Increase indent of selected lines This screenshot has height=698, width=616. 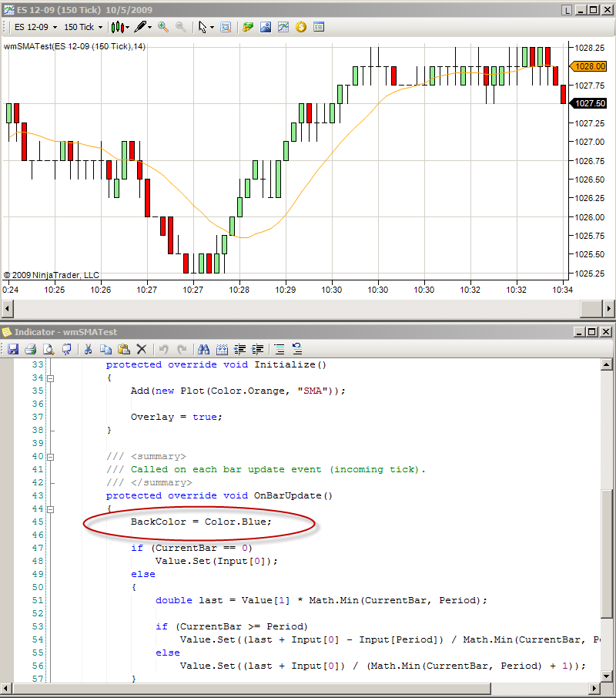[257, 350]
